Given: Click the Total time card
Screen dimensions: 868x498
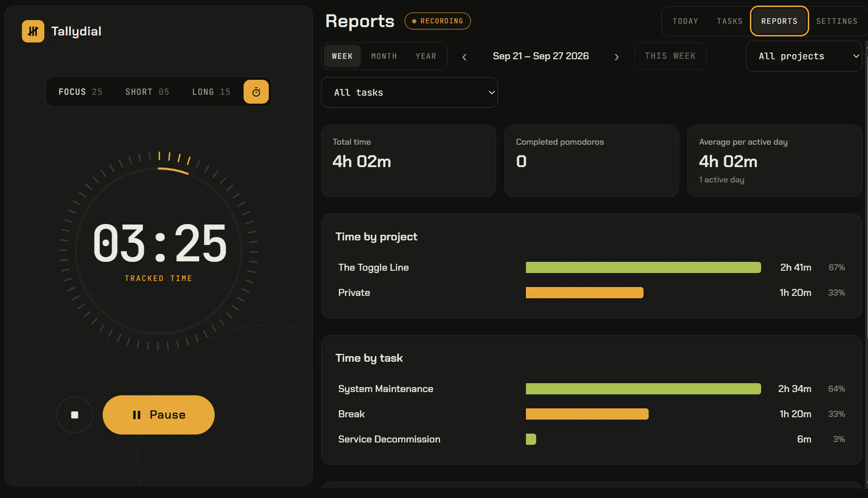Looking at the screenshot, I should (x=408, y=161).
